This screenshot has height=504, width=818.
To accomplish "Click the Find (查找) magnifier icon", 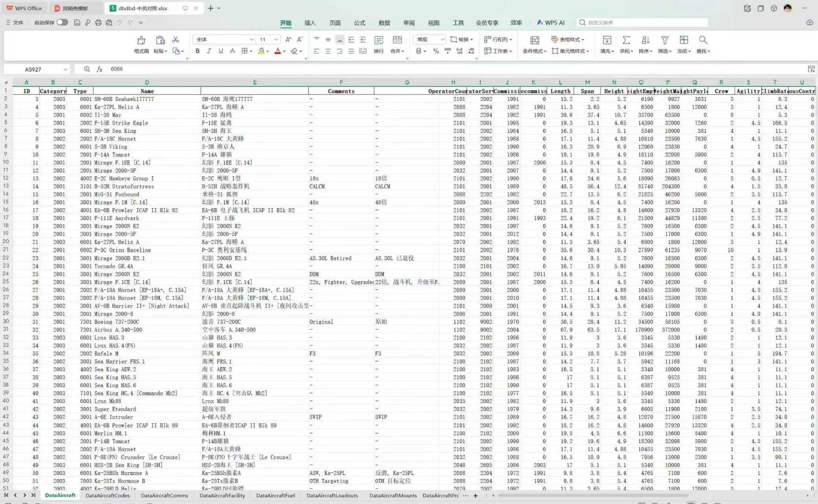I will 703,40.
